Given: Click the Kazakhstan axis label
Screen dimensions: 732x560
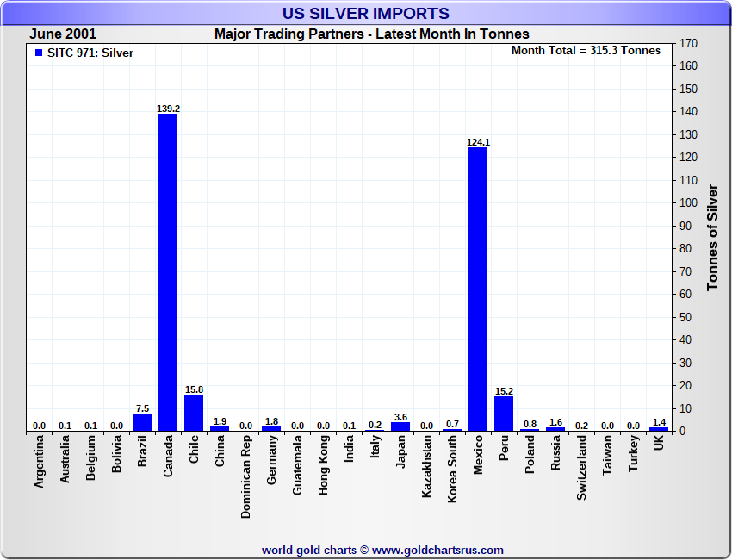Looking at the screenshot, I should 426,466.
